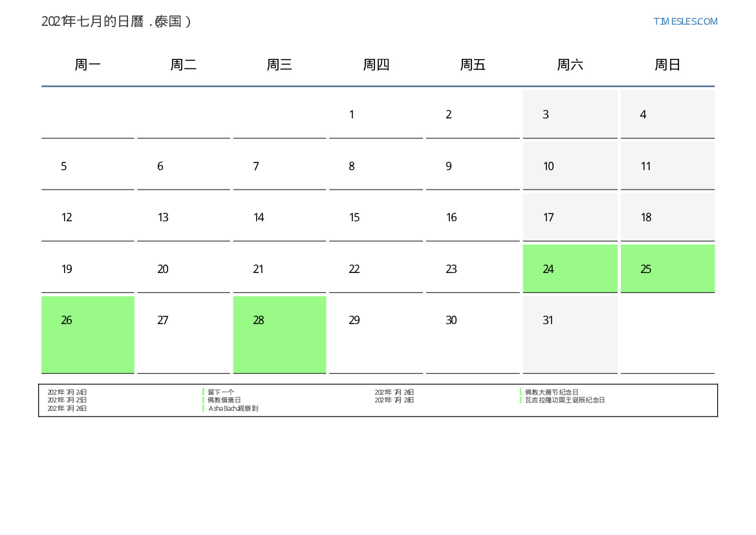Image resolution: width=756 pixels, height=535 pixels.
Task: Click the 周六 weekday header
Action: (570, 65)
